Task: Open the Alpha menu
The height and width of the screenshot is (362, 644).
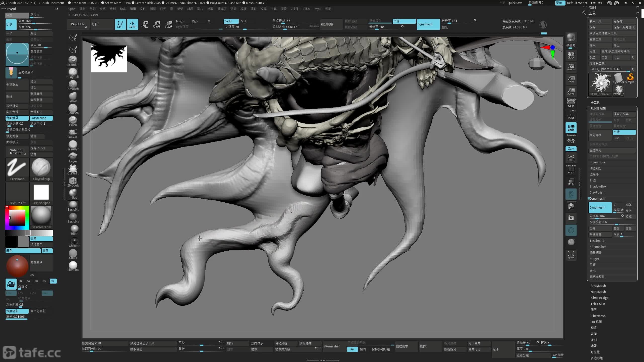Action: pyautogui.click(x=71, y=9)
